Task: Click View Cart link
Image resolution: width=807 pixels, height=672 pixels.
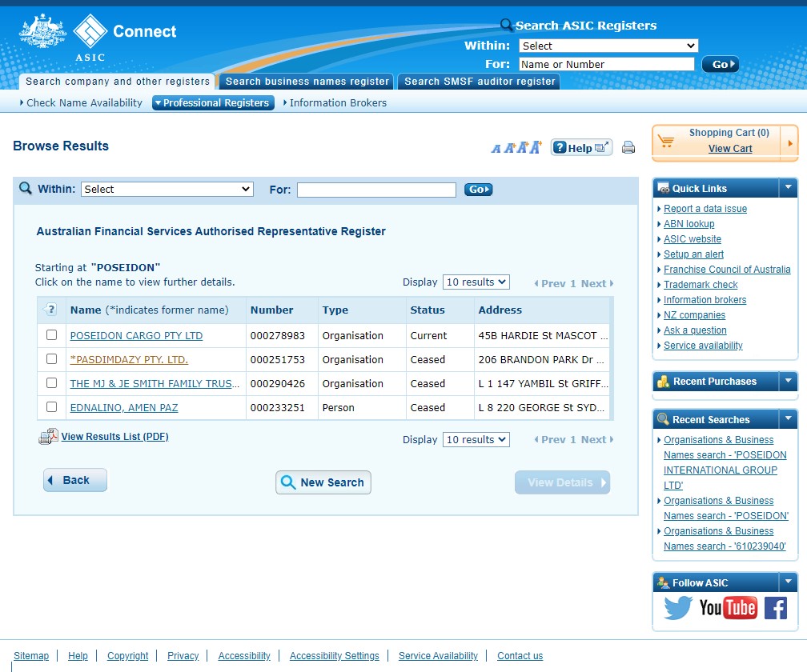Action: tap(730, 149)
